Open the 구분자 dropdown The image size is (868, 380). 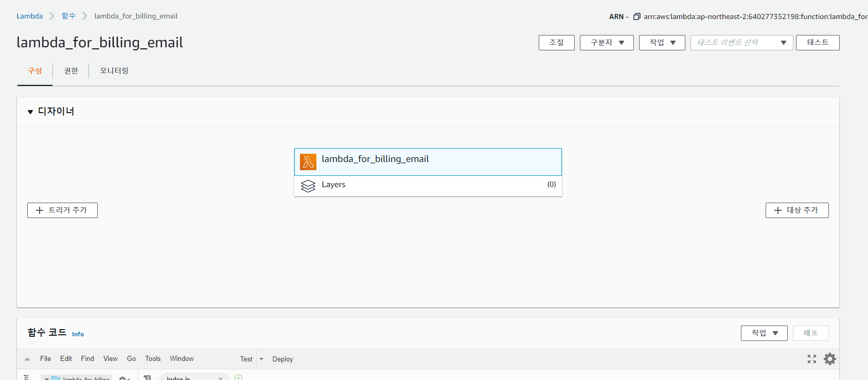(x=607, y=43)
